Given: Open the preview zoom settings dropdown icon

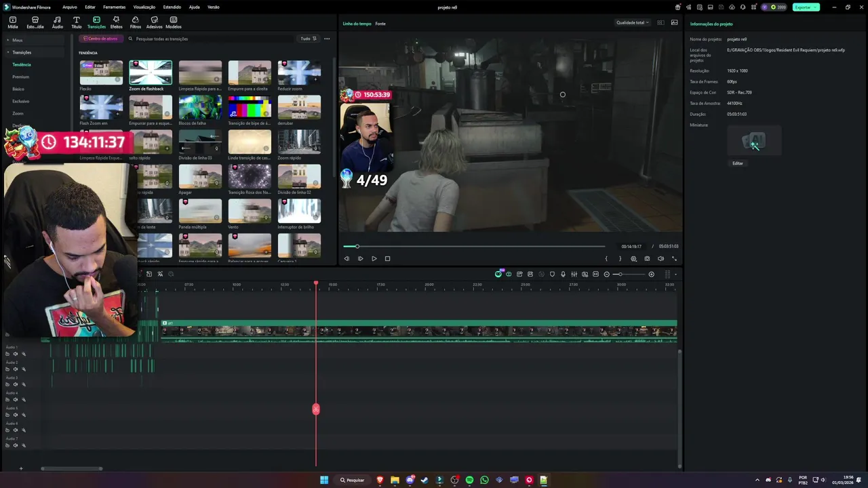Looking at the screenshot, I should pos(634,258).
